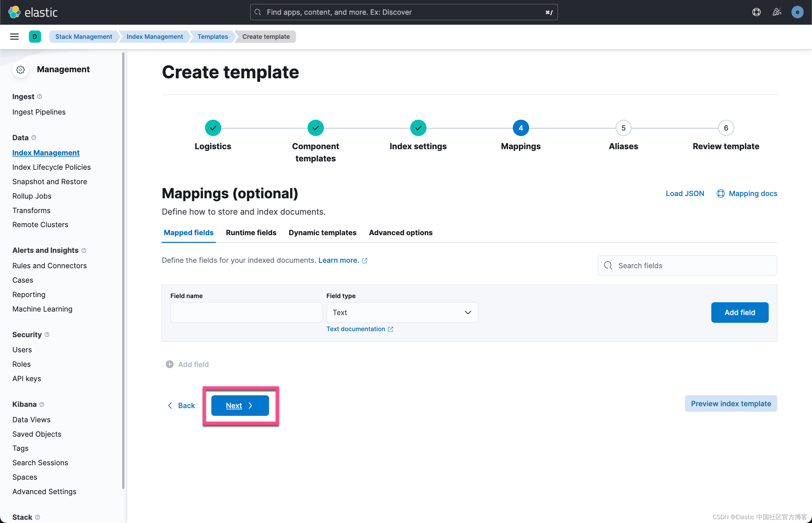Click the blue Add field button

click(739, 313)
